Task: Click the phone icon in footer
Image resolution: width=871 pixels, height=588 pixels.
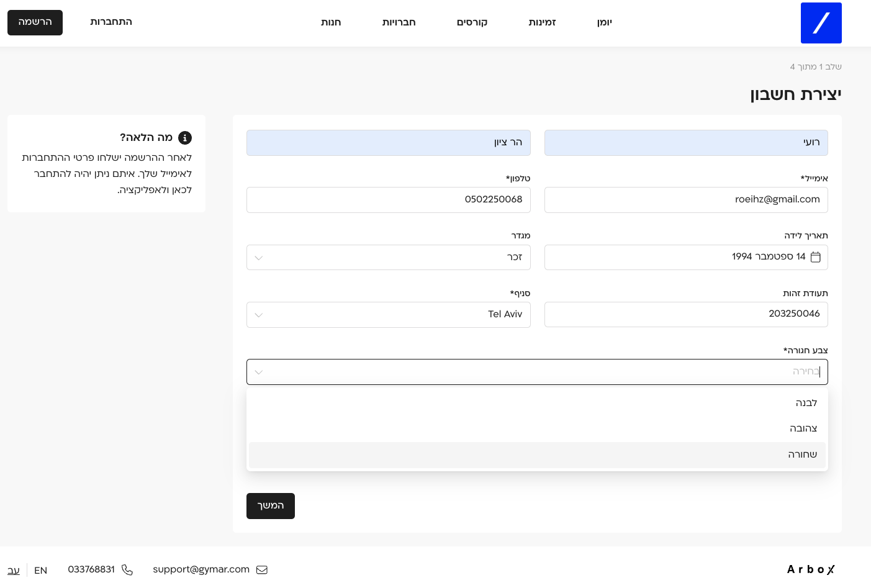Action: click(x=127, y=570)
